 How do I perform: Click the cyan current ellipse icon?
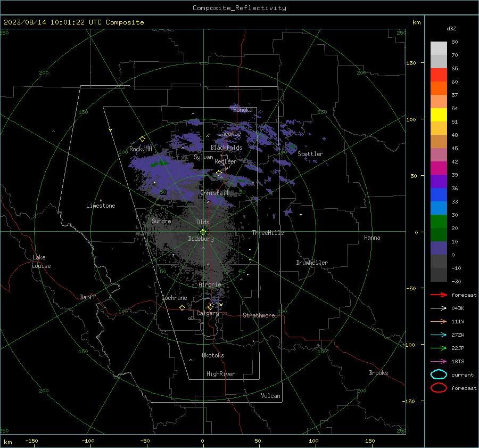click(x=439, y=374)
